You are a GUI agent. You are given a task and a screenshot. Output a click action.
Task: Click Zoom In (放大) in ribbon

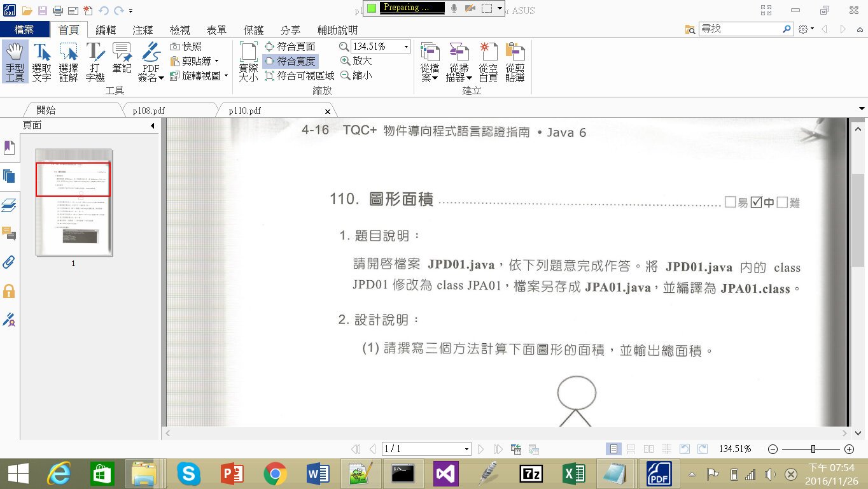[x=356, y=60]
